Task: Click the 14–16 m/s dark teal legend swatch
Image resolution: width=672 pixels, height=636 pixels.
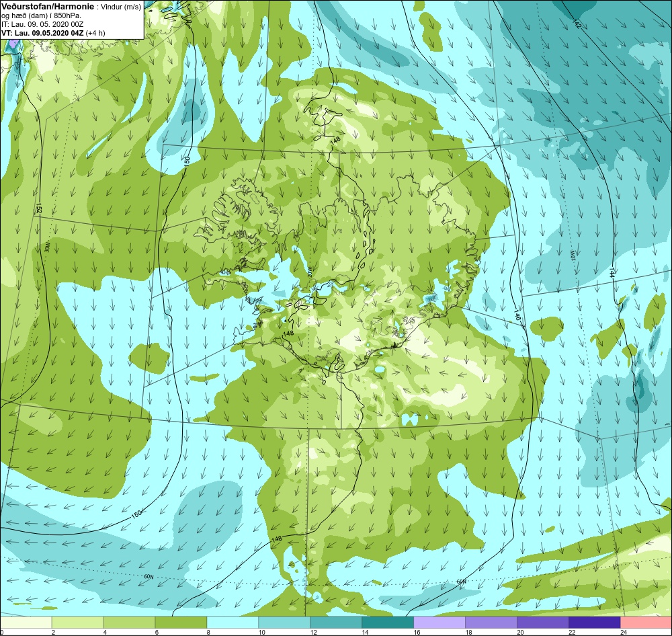Action: [388, 623]
